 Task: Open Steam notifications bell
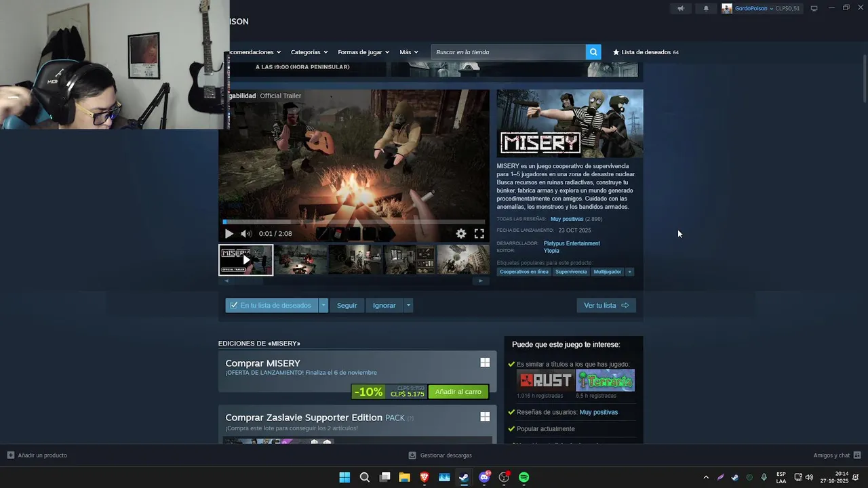coord(706,8)
